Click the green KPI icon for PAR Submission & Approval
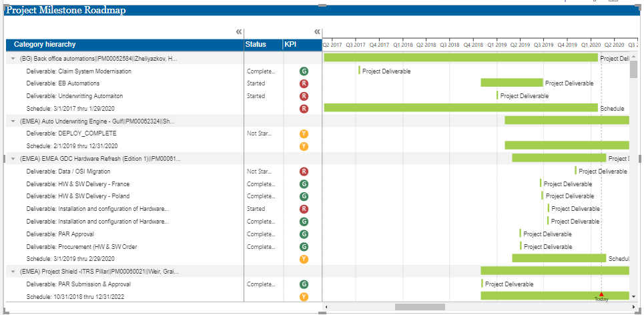Image resolution: width=644 pixels, height=315 pixels. click(x=304, y=284)
